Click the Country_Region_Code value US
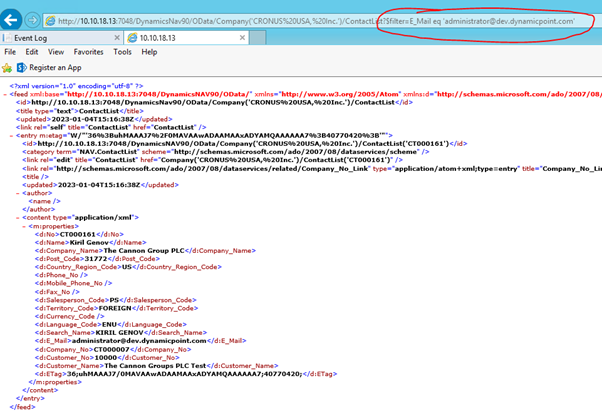 127,267
